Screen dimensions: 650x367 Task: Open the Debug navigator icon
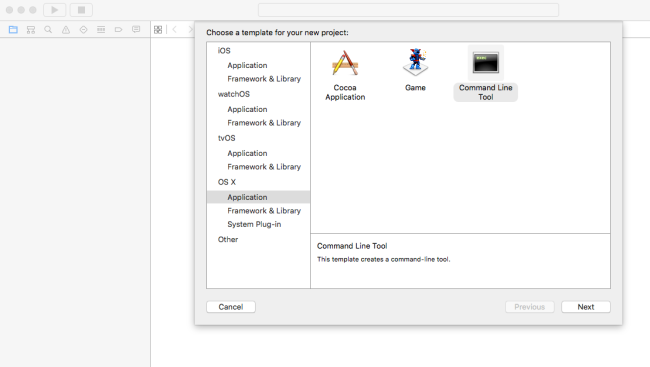(x=101, y=29)
